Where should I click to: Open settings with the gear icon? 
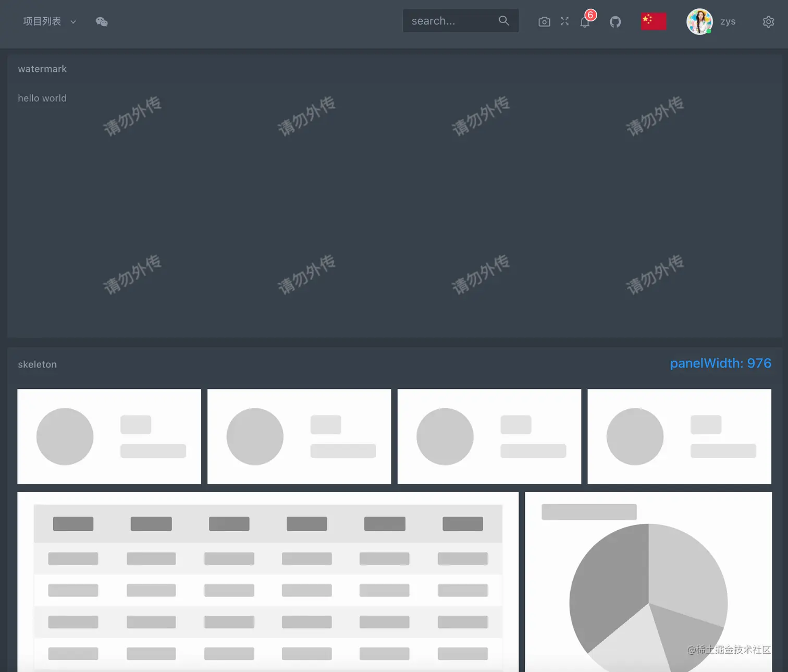[x=768, y=21]
